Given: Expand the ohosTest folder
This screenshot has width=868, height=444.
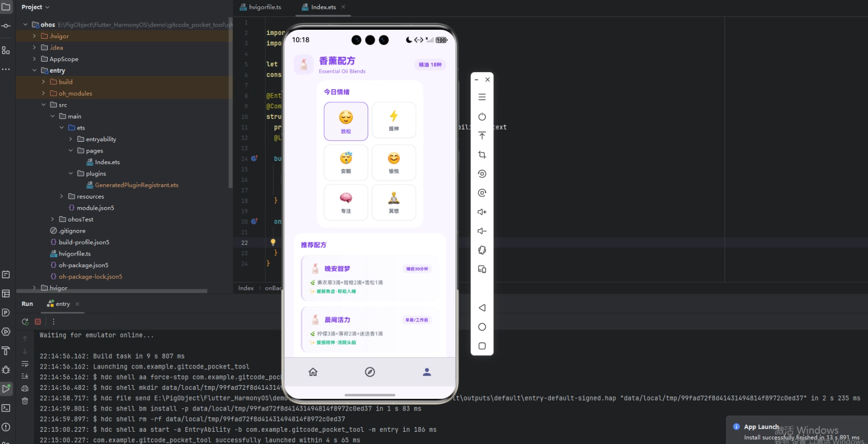Looking at the screenshot, I should pyautogui.click(x=53, y=219).
